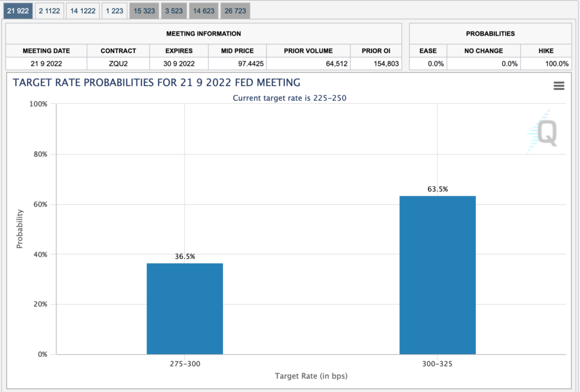Open the chart hamburger menu icon
Image resolution: width=580 pixels, height=392 pixels.
[558, 86]
